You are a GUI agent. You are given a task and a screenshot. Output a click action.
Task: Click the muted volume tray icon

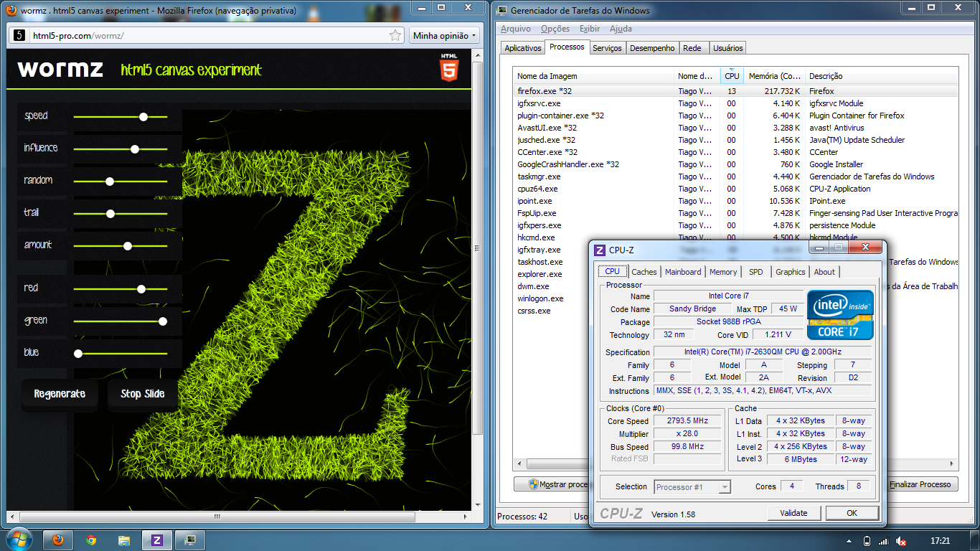pyautogui.click(x=900, y=541)
